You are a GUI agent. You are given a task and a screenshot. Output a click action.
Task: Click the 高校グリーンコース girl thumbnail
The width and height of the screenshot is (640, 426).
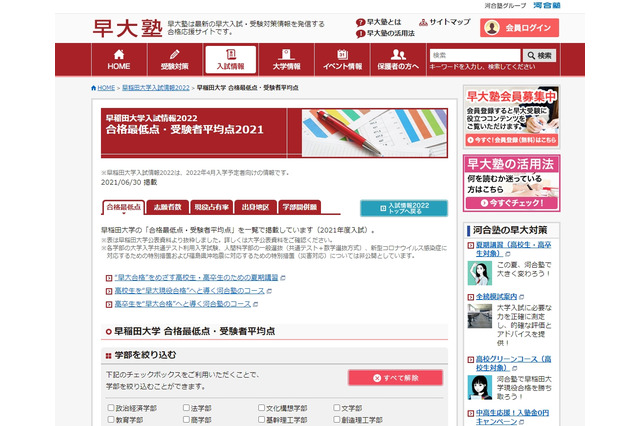click(x=480, y=387)
